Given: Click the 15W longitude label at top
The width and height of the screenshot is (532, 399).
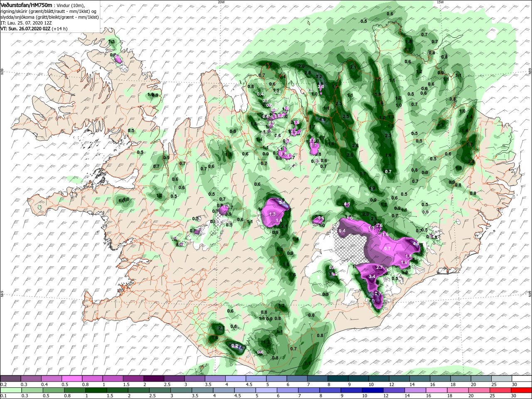Looking at the screenshot, I should coord(440,2).
